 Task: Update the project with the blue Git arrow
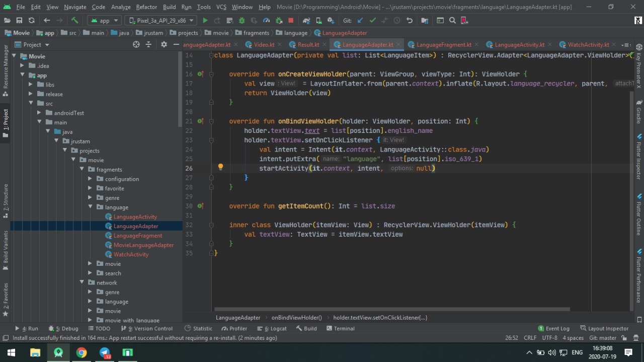point(360,21)
